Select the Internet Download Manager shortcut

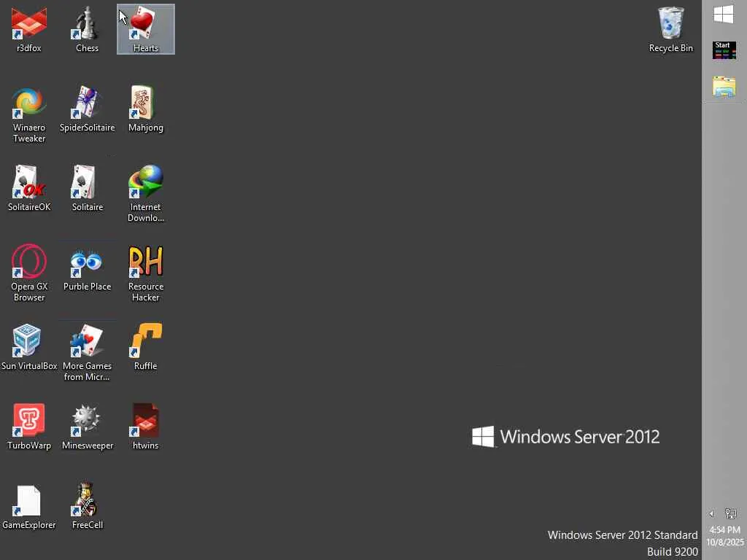146,194
